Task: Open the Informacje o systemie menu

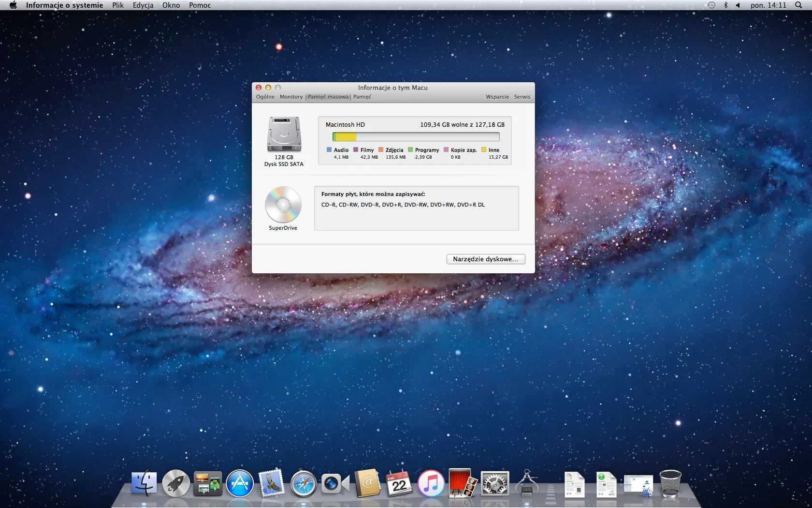Action: 64,5
